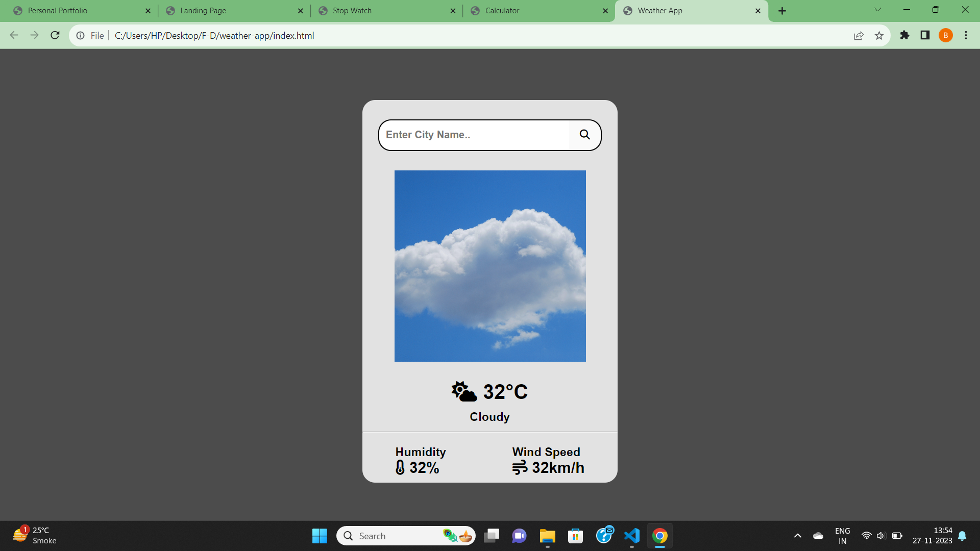Expand the tab search dropdown arrow
The height and width of the screenshot is (551, 980).
877,10
